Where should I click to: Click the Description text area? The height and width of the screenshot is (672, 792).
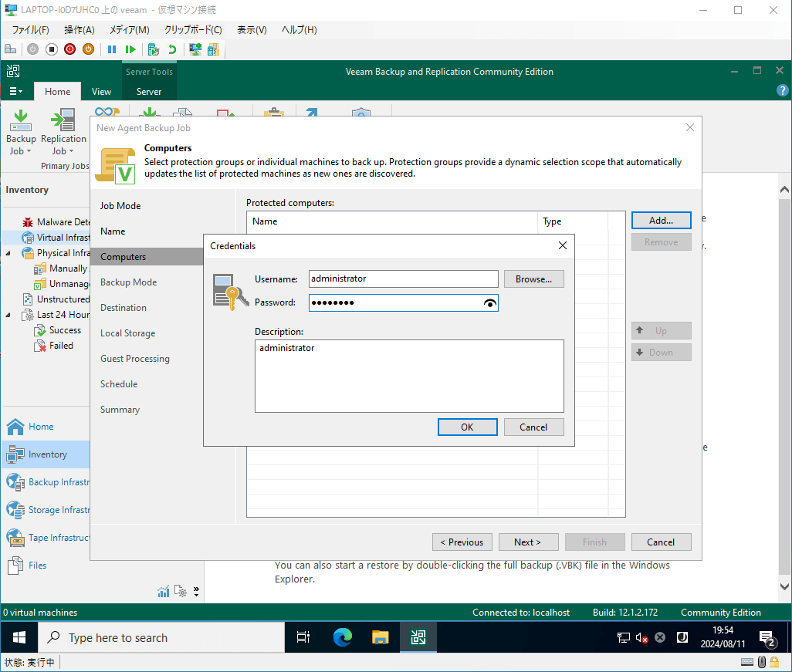(x=409, y=377)
